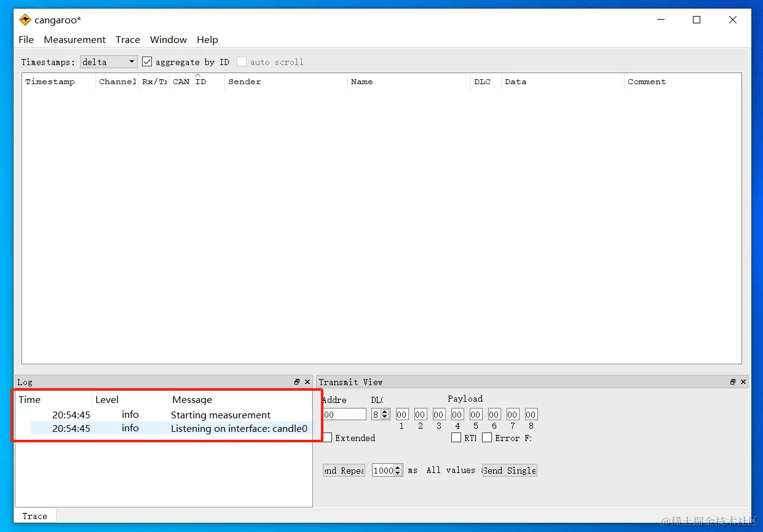Tick the Error Frame checkbox
The height and width of the screenshot is (532, 763).
(x=487, y=437)
